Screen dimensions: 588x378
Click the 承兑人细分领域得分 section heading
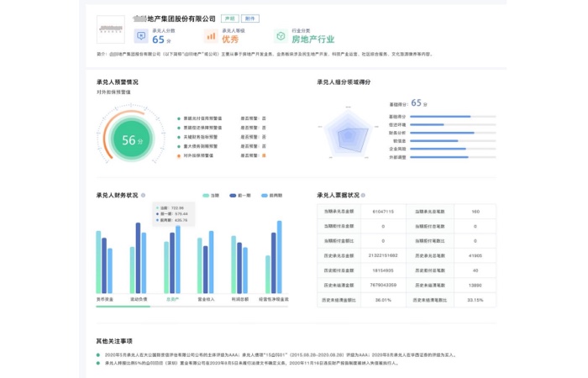[344, 82]
